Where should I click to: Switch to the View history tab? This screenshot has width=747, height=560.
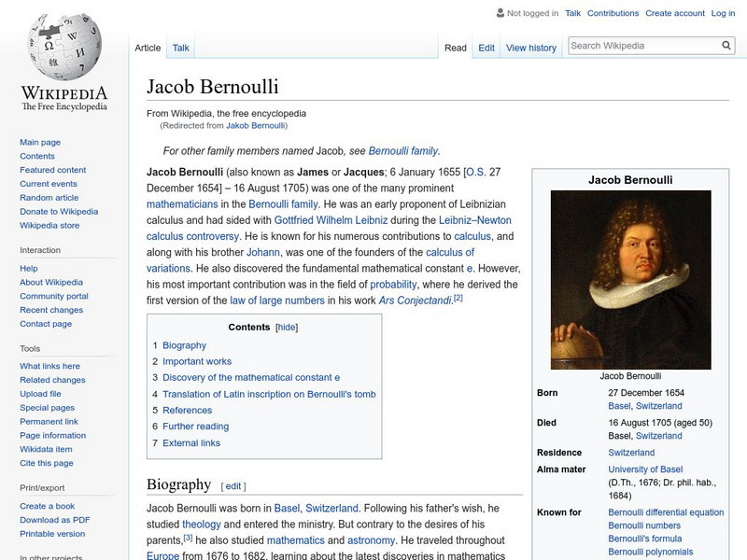point(530,48)
